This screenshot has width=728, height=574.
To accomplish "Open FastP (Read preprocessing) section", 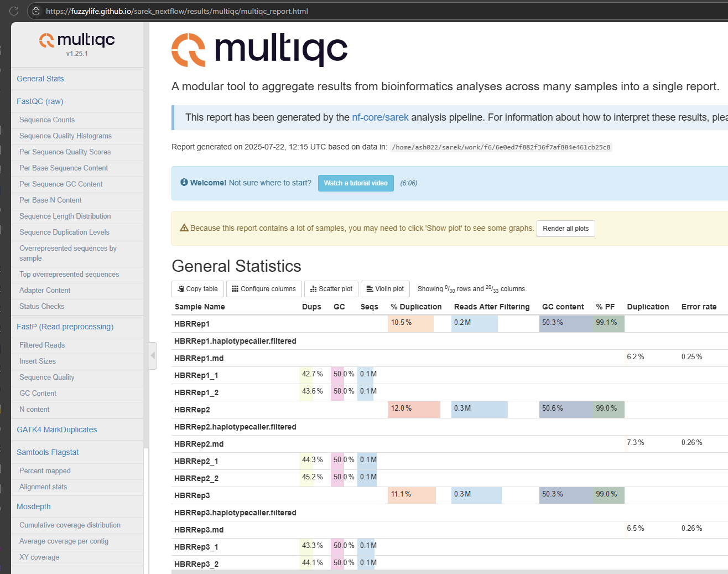I will point(65,327).
